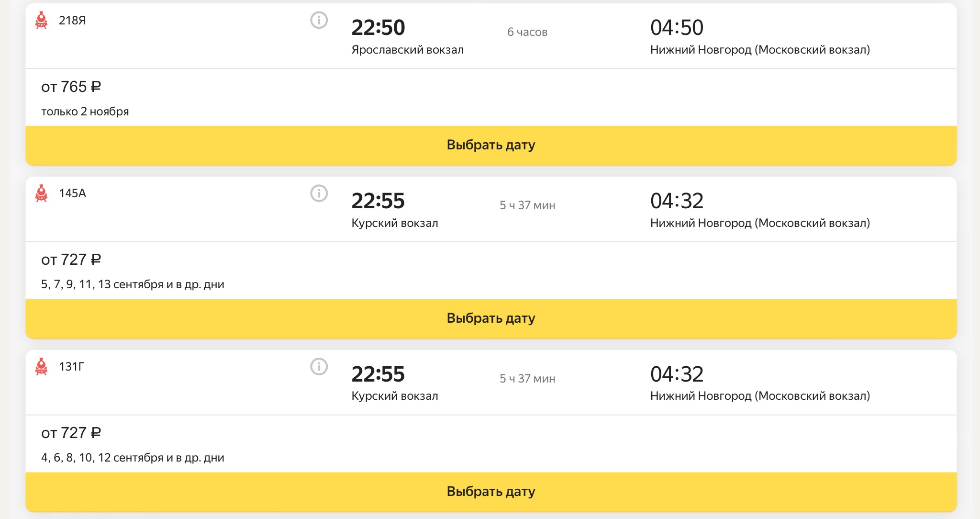This screenshot has width=980, height=519.
Task: Click the red train icon beside 131Г
Action: click(42, 367)
